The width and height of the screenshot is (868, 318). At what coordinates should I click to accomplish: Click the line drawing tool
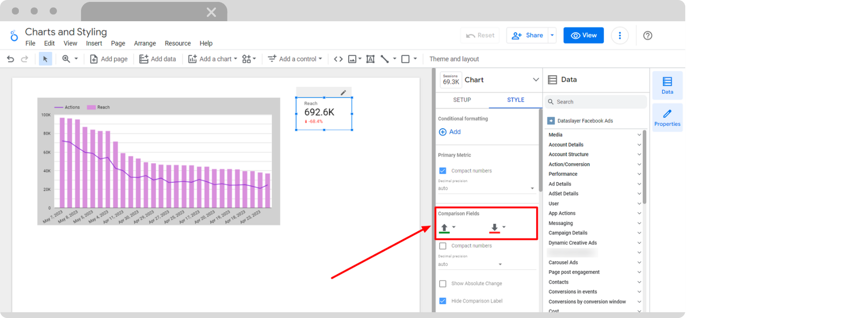tap(385, 59)
